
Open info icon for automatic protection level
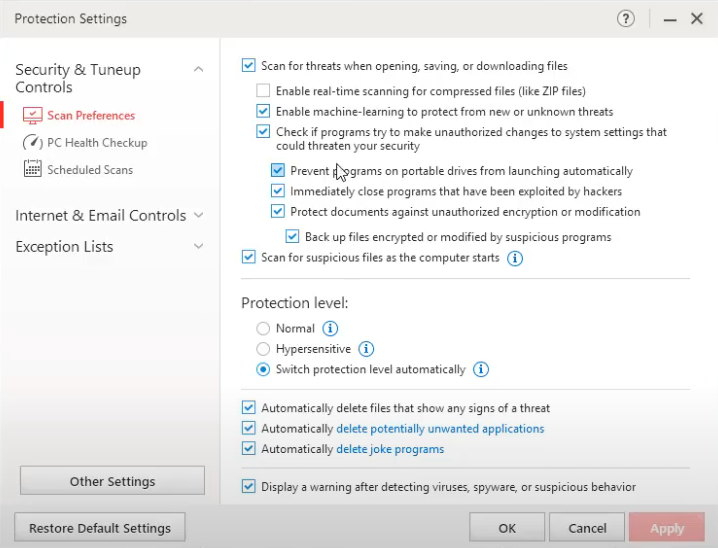pos(481,369)
